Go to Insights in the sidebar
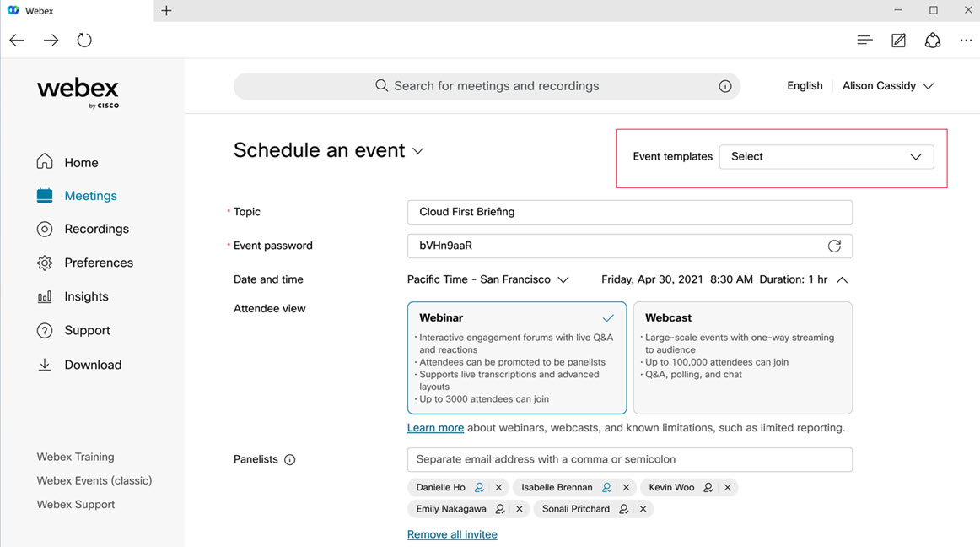980x547 pixels. pos(86,296)
